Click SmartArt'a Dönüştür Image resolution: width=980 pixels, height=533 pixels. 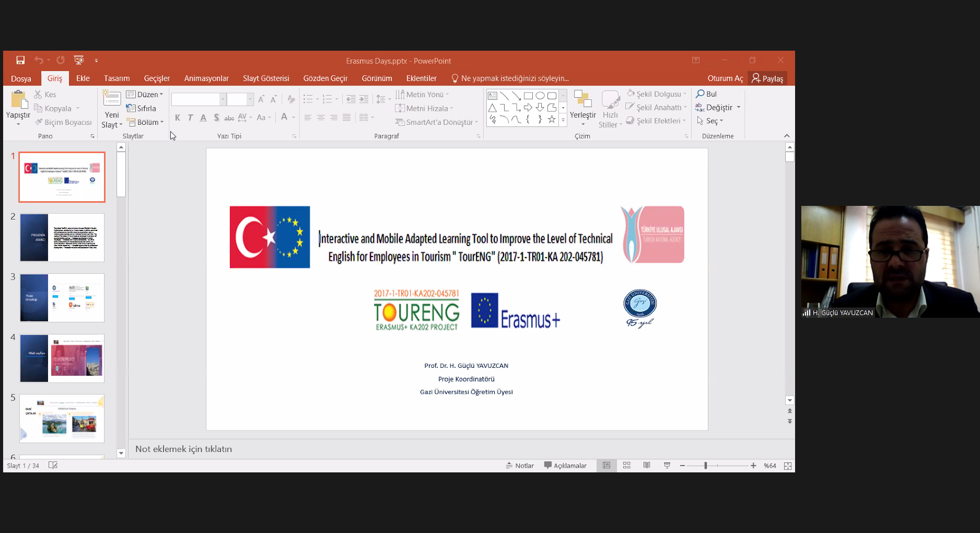coord(437,122)
